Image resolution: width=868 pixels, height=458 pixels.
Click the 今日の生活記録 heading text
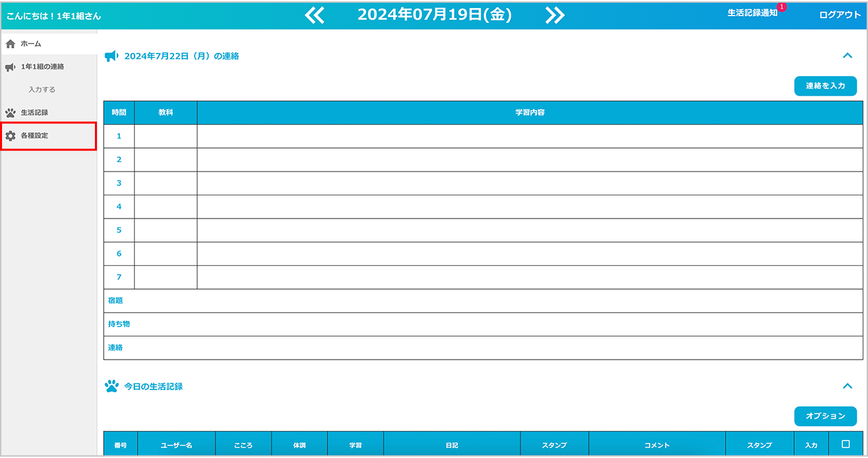tap(153, 387)
